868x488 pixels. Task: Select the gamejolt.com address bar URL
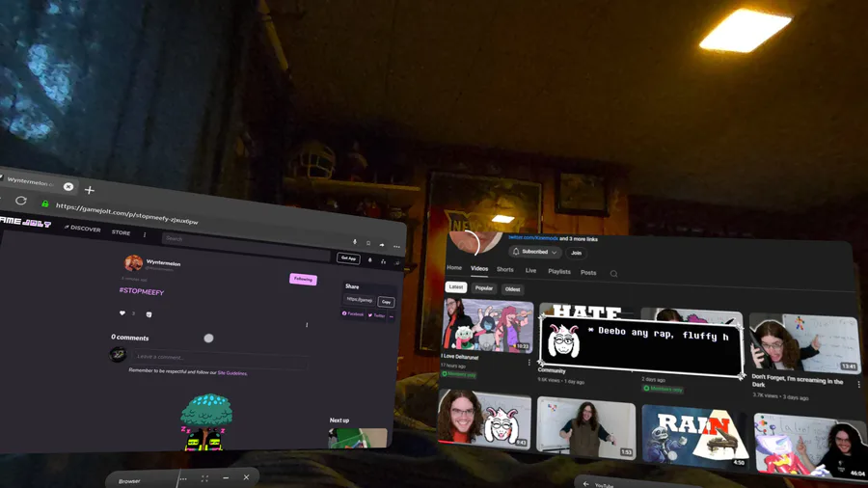click(126, 213)
